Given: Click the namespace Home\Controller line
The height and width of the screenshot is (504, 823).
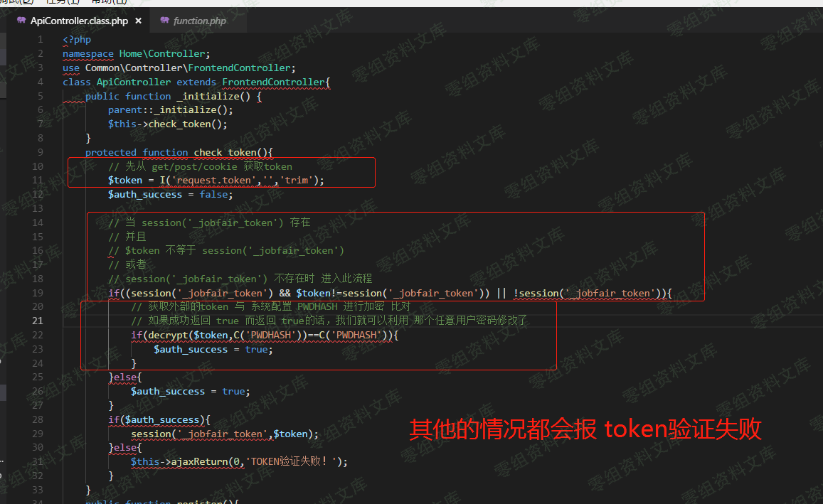Looking at the screenshot, I should pos(136,53).
